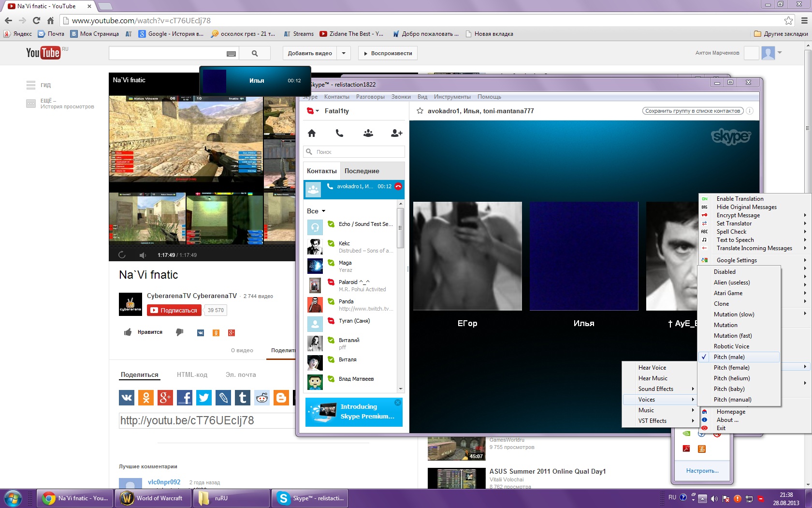Click the YouTube search magnifier button
This screenshot has height=508, width=812.
coord(255,53)
